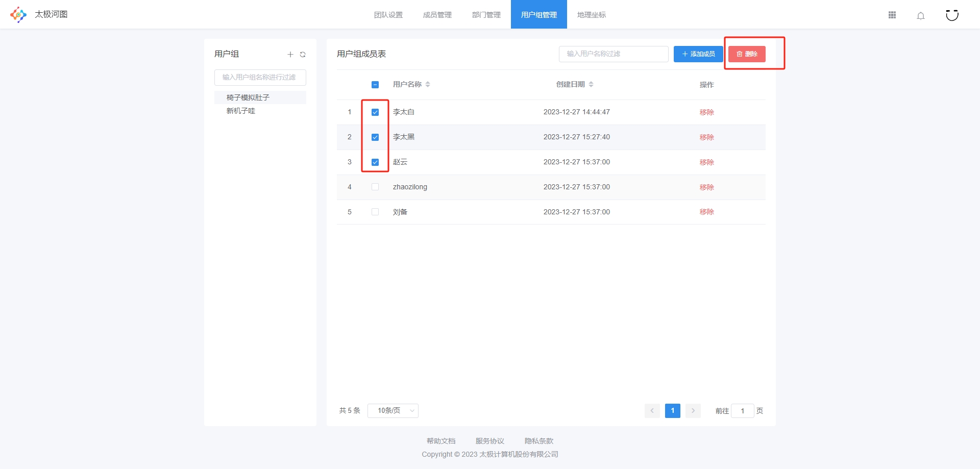Uncheck the 赵云 row checkbox
980x469 pixels.
point(375,162)
